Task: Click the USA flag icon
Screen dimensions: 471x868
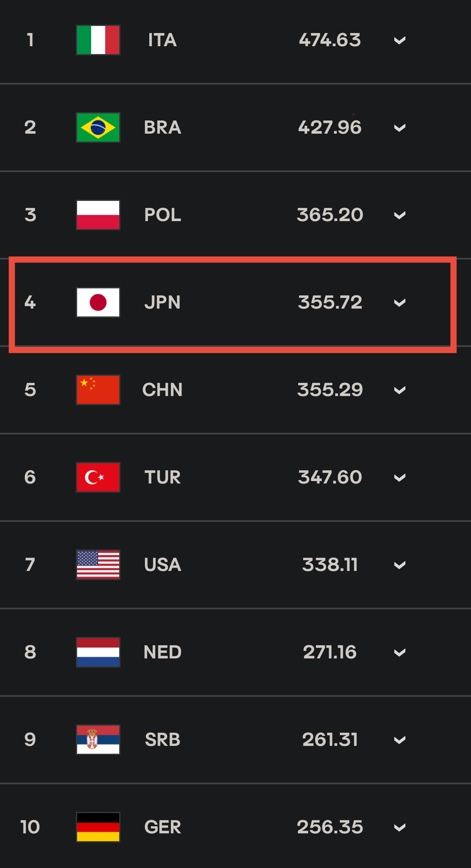Action: click(98, 565)
